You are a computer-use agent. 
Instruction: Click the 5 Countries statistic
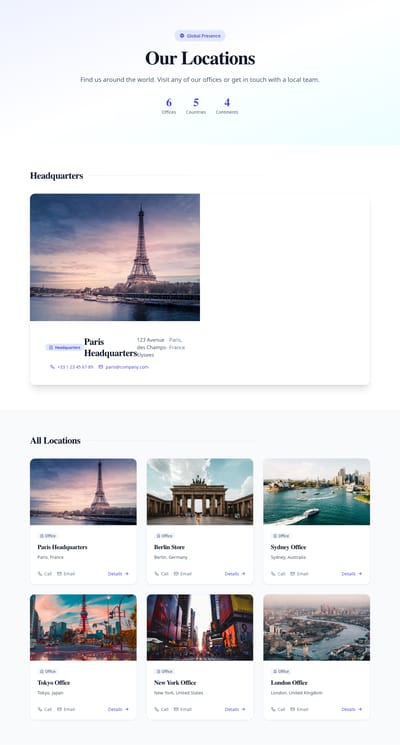coord(196,106)
